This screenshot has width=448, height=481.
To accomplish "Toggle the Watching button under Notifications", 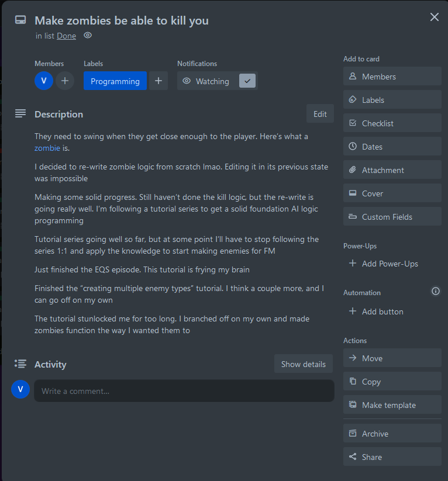I will (x=217, y=81).
